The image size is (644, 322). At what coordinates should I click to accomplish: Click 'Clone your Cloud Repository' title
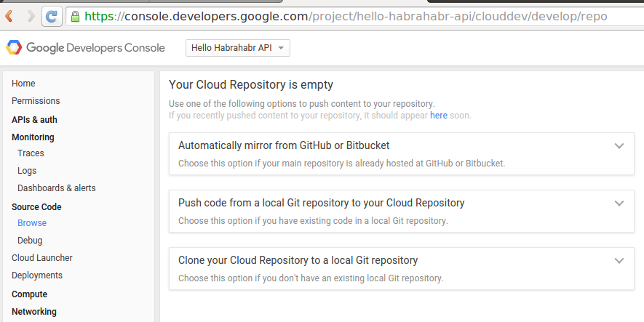[x=298, y=260]
